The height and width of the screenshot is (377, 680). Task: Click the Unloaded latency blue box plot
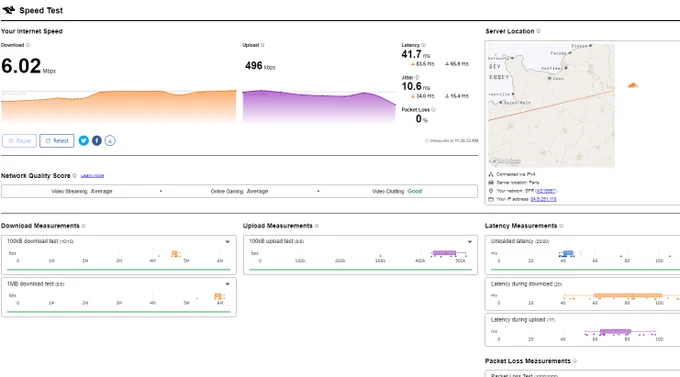[x=567, y=253]
